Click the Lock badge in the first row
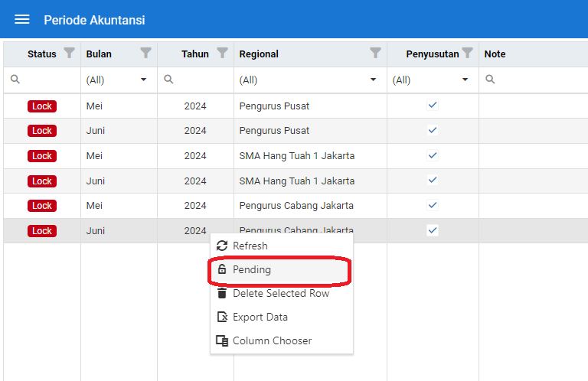The image size is (588, 381). click(42, 106)
